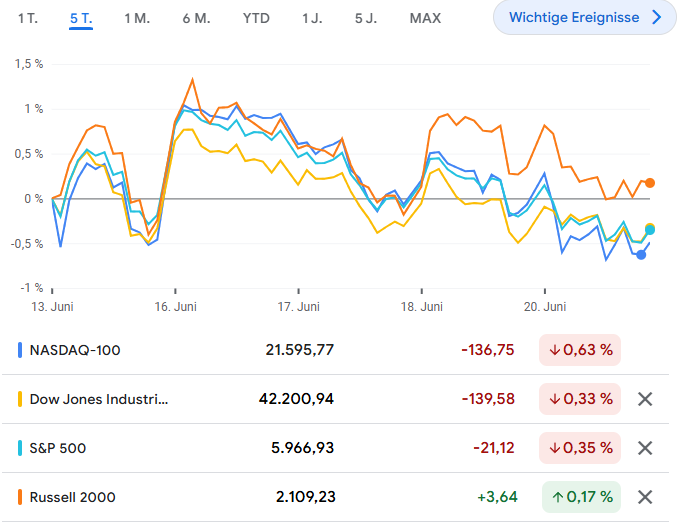Screen dimensions: 698x524
Task: Remove Dow Jones Industrial from comparison
Action: click(645, 399)
